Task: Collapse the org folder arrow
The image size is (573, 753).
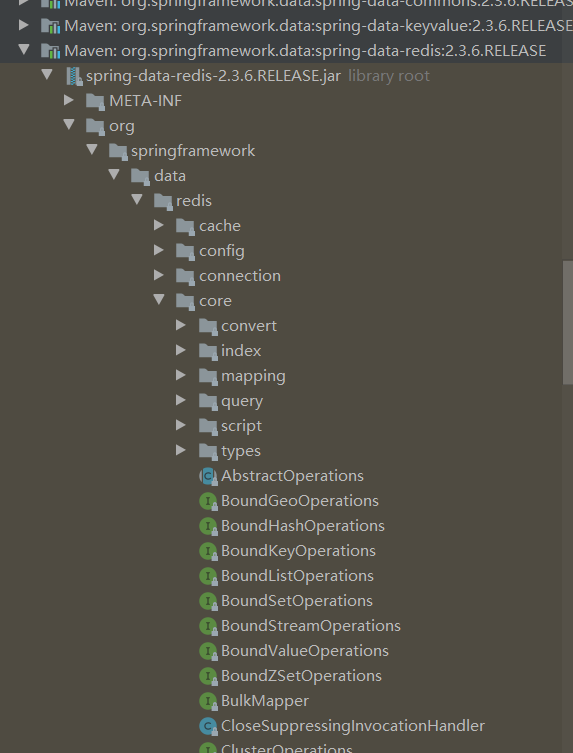Action: [69, 125]
